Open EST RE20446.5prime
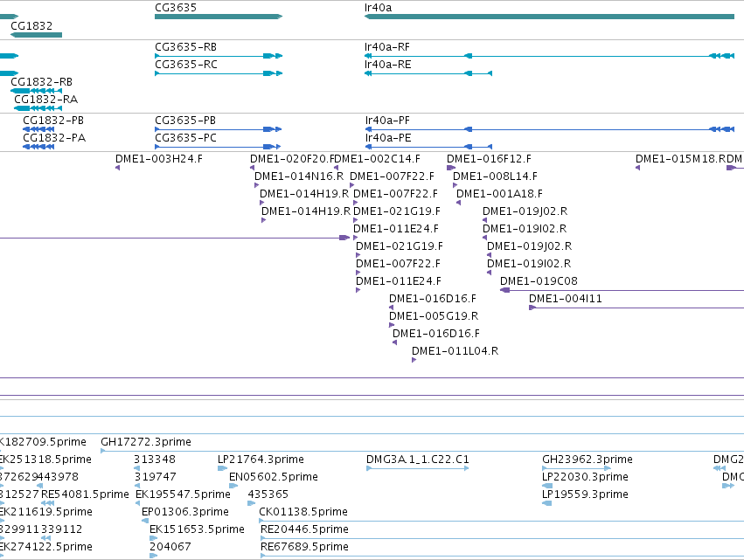 tap(304, 529)
